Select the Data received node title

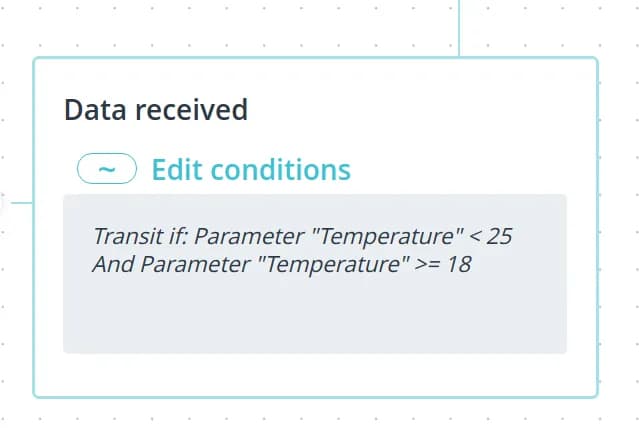pyautogui.click(x=155, y=110)
